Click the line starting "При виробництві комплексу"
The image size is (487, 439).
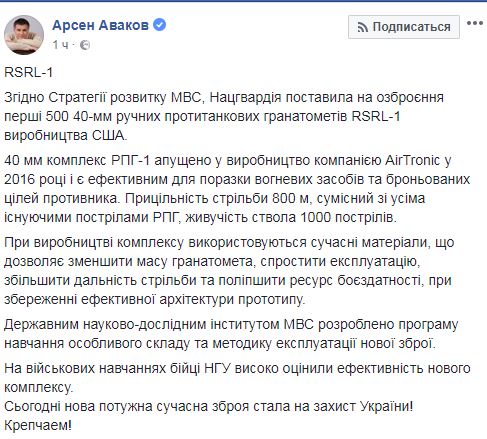coord(229,242)
